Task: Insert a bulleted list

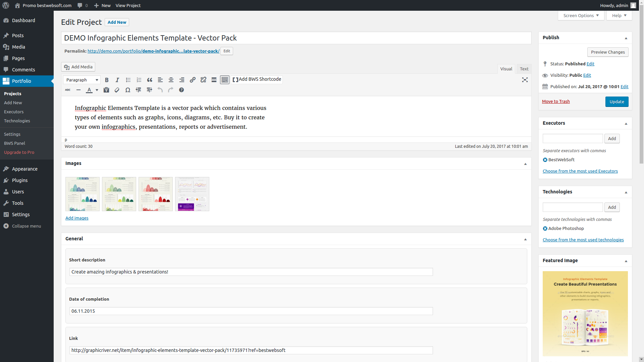Action: click(128, 80)
